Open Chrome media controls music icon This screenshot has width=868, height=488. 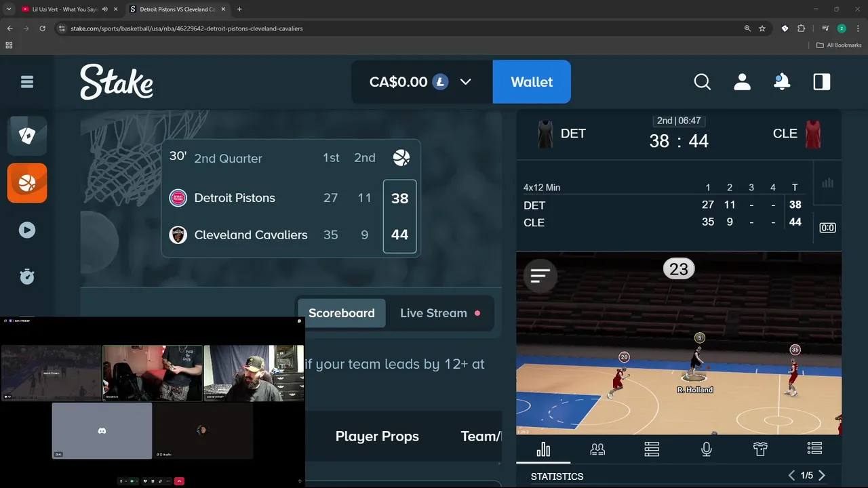pos(825,28)
